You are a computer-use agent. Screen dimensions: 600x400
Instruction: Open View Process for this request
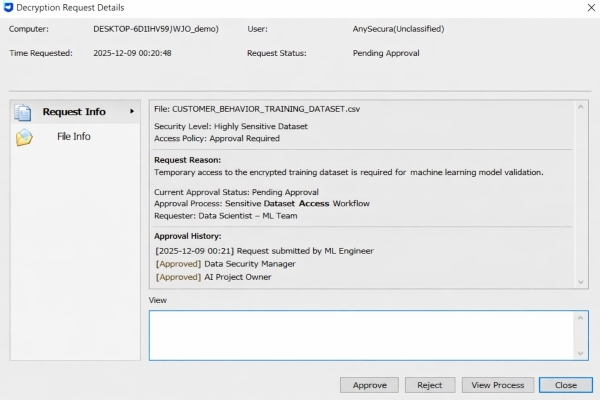497,385
